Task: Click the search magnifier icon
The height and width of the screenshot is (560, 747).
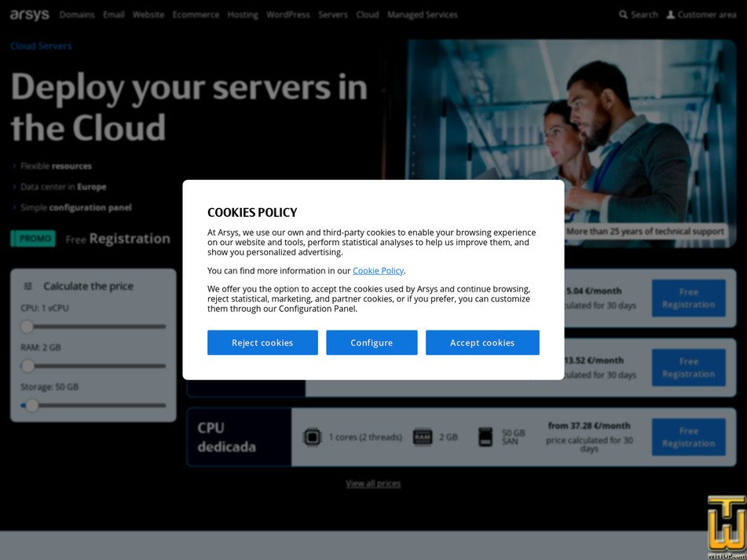Action: 623,15
